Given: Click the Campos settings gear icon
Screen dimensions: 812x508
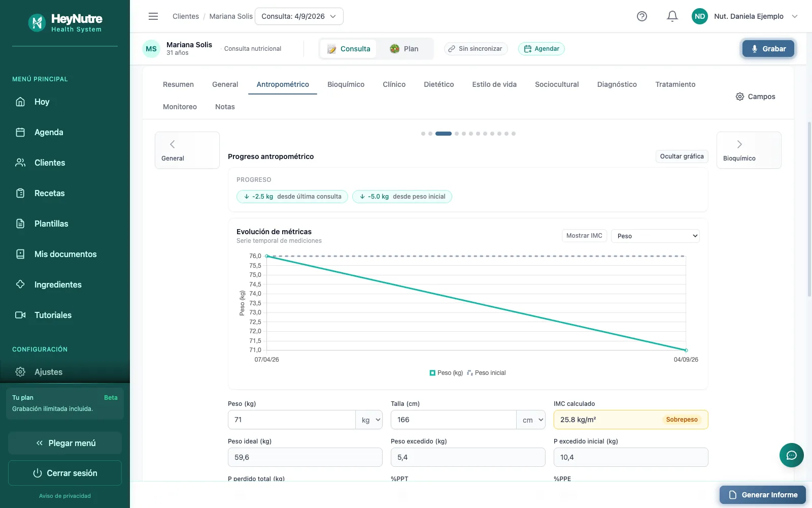Looking at the screenshot, I should click(740, 97).
